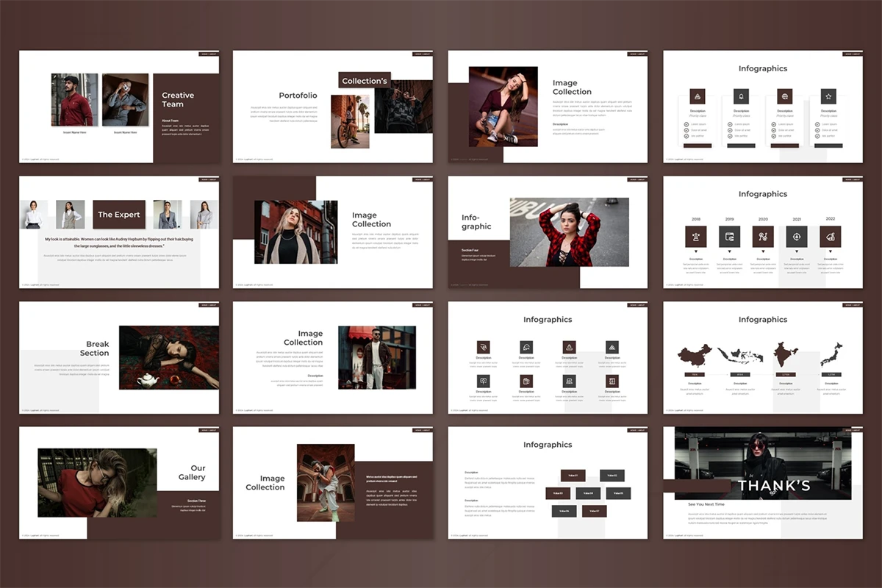Click the bell icon in the first Infographics slide

tap(741, 96)
